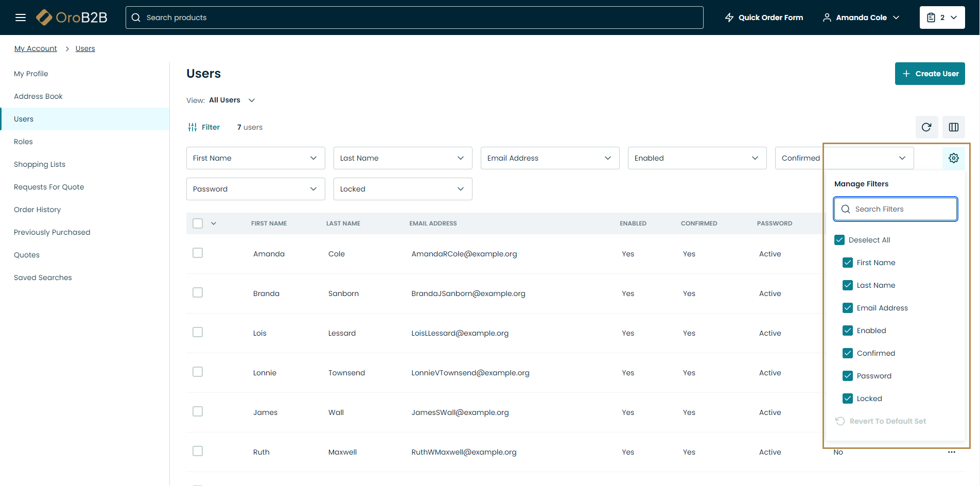Image resolution: width=980 pixels, height=486 pixels.
Task: Click the Quick Order Form lightning link
Action: click(764, 18)
